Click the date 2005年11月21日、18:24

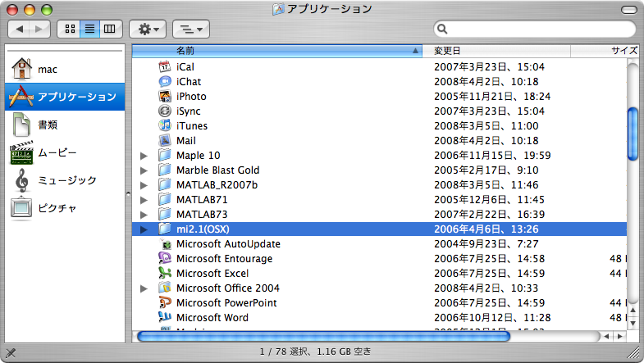tap(492, 97)
